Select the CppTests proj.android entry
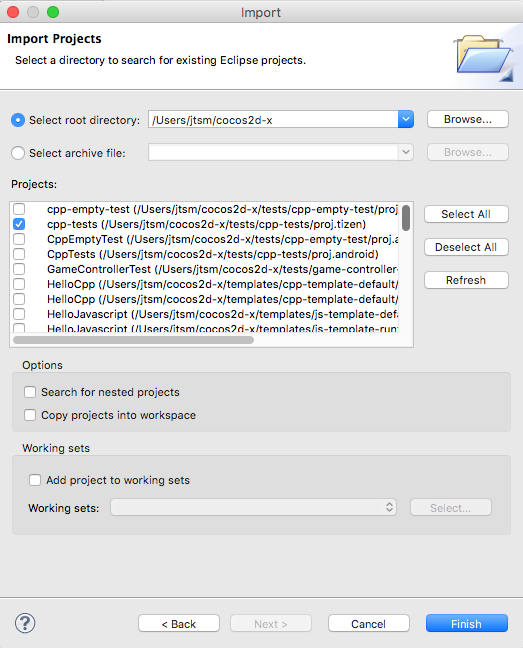This screenshot has width=523, height=648. click(x=205, y=254)
